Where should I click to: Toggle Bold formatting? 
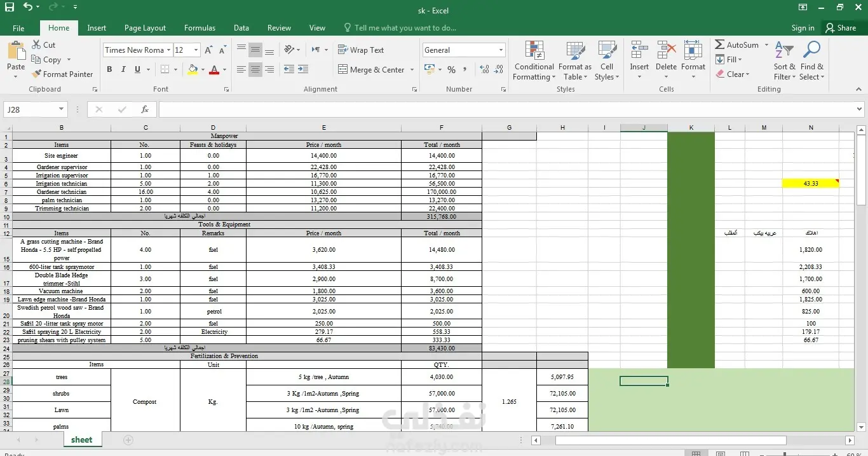[x=109, y=69]
